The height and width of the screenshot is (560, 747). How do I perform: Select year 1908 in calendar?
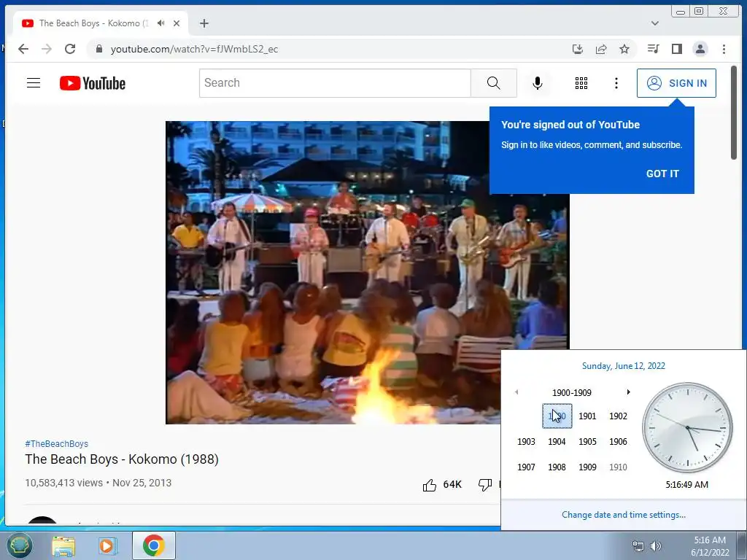coord(557,467)
